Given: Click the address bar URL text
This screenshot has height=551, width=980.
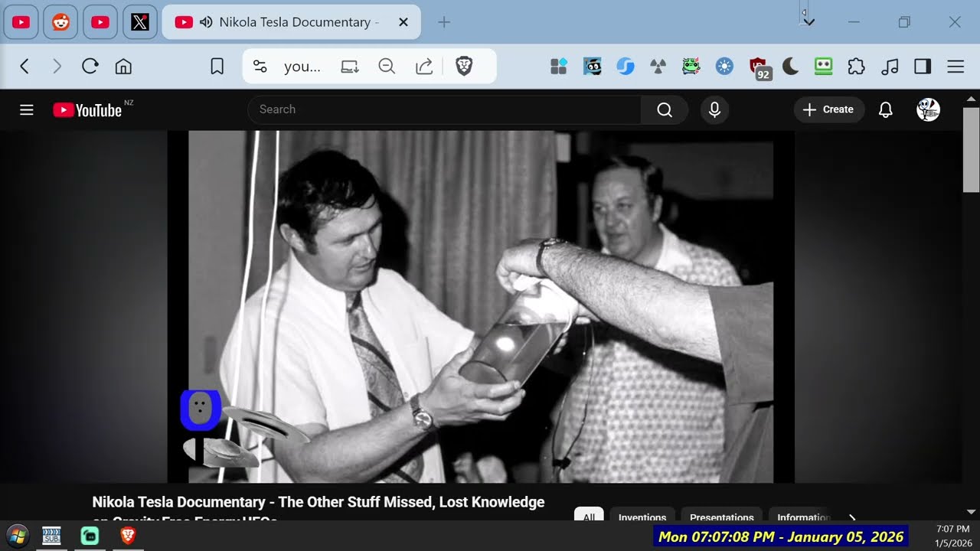Looking at the screenshot, I should [x=302, y=67].
